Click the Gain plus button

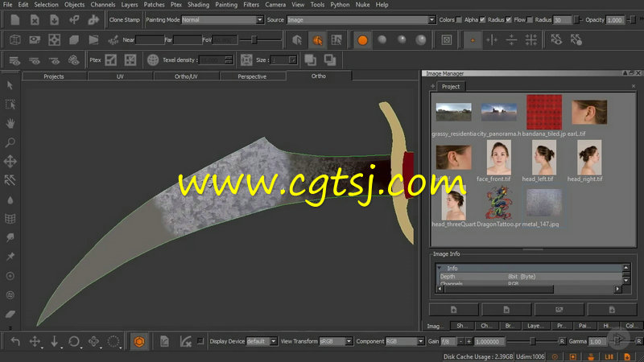pos(469,341)
